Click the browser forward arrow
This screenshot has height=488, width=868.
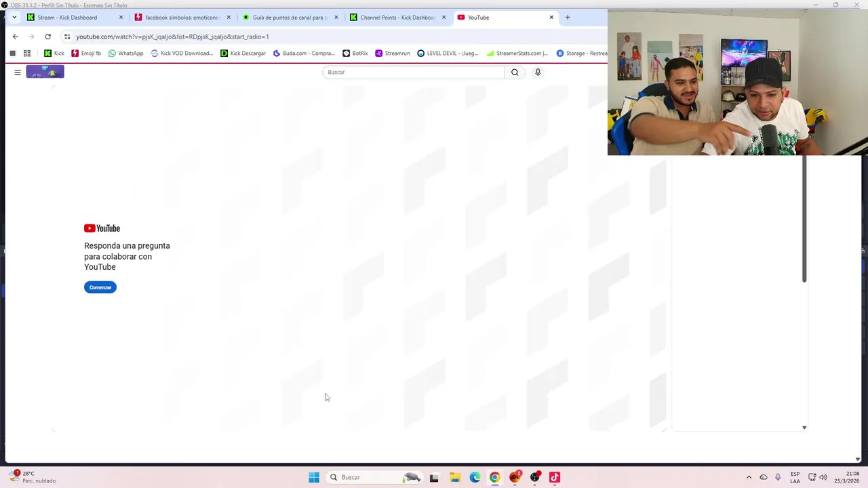[x=31, y=37]
